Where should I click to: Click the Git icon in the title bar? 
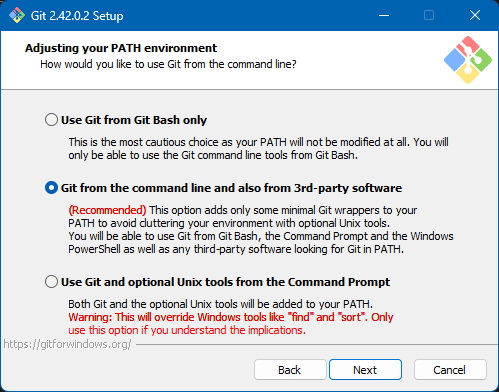[17, 15]
